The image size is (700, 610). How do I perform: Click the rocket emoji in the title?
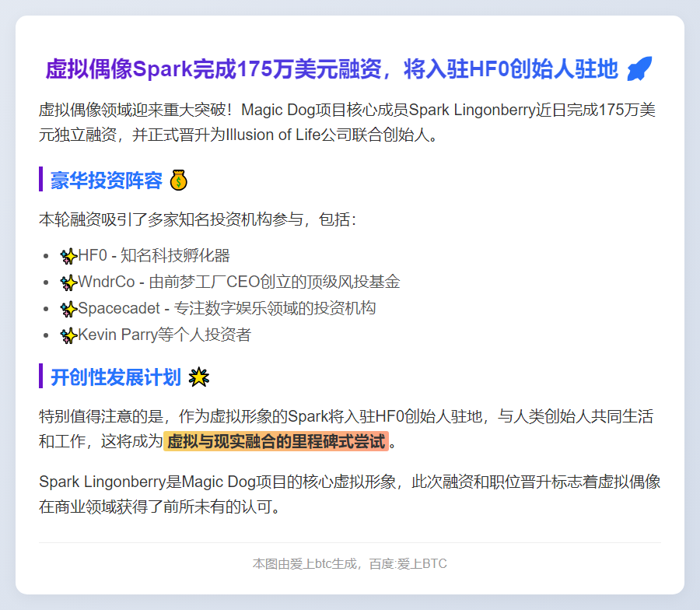(x=639, y=69)
